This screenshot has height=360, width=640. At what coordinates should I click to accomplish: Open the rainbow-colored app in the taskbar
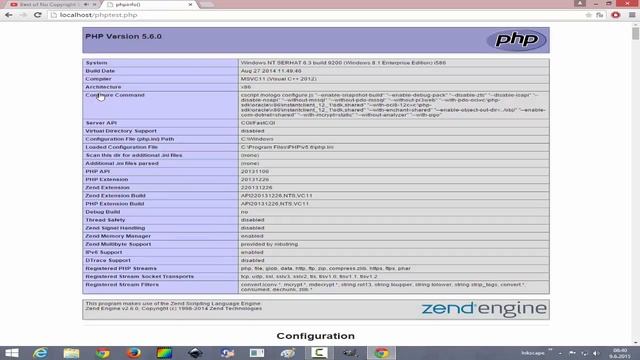point(164,353)
